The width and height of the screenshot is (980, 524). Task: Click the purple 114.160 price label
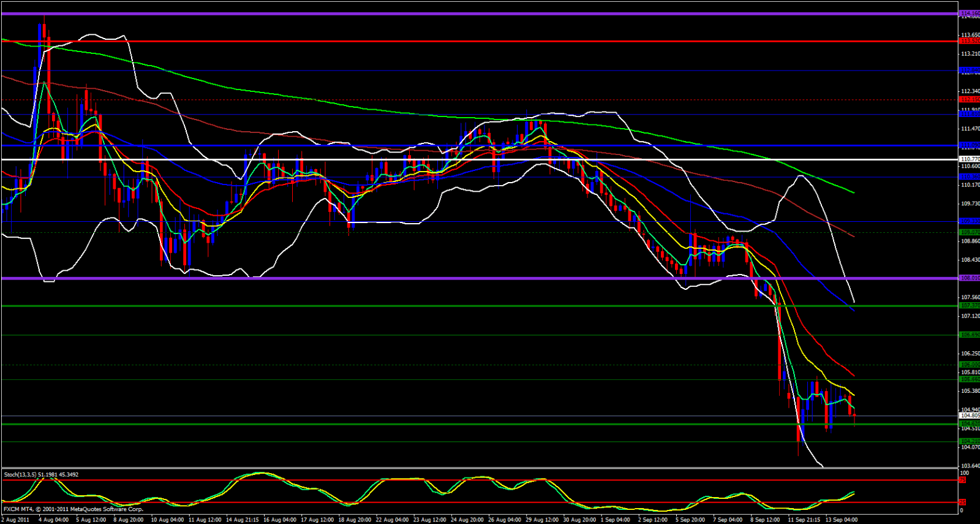click(970, 13)
